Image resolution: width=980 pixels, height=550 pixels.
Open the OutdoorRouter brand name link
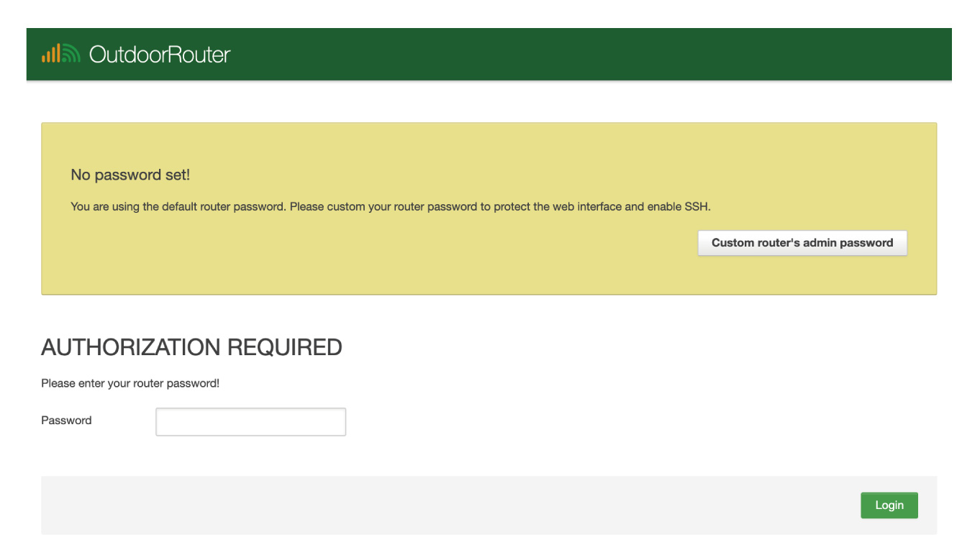(159, 55)
